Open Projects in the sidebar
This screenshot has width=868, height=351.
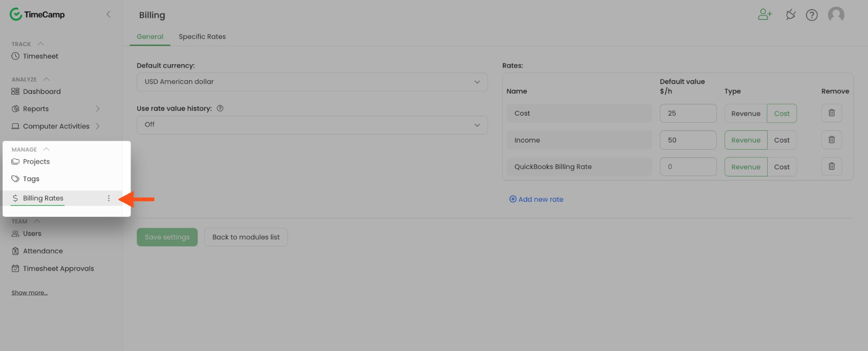[36, 161]
